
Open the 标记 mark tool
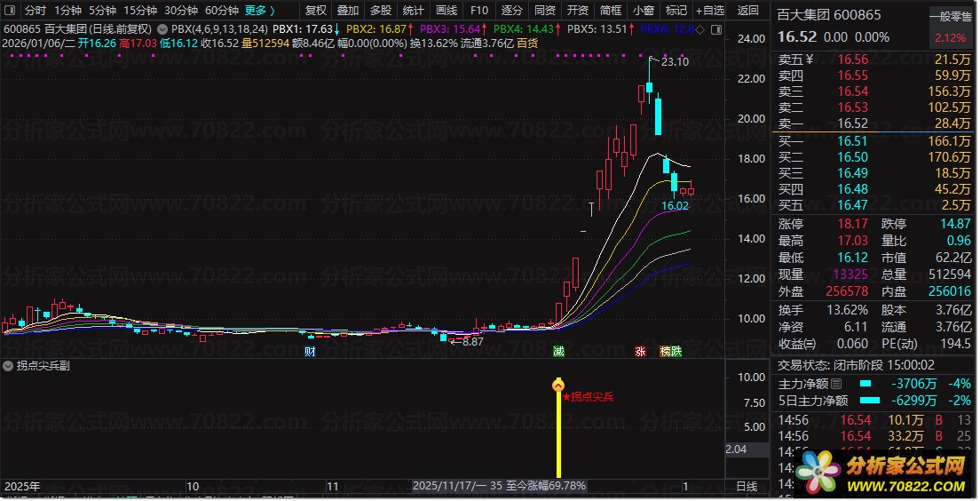tap(676, 10)
